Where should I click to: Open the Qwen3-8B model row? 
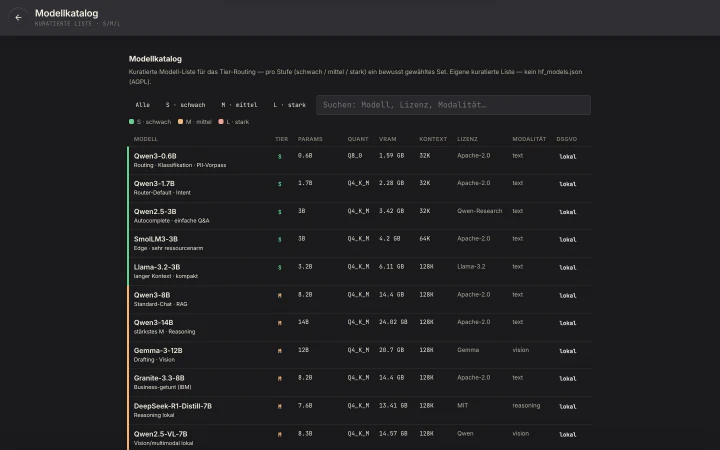(x=360, y=299)
